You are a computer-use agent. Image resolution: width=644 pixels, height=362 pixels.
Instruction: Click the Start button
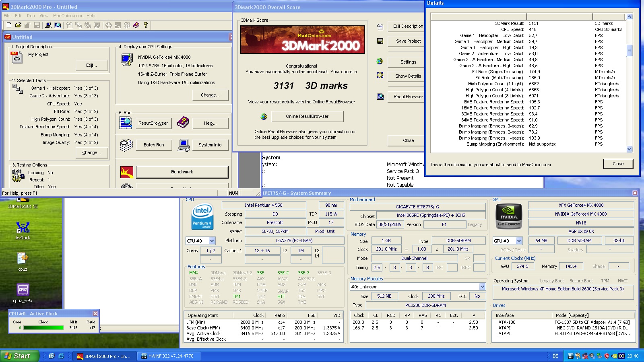click(x=20, y=356)
